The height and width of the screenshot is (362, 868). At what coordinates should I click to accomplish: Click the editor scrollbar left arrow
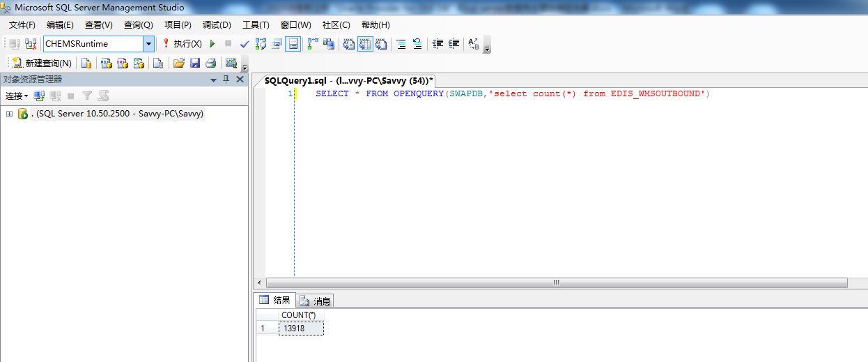pyautogui.click(x=260, y=282)
